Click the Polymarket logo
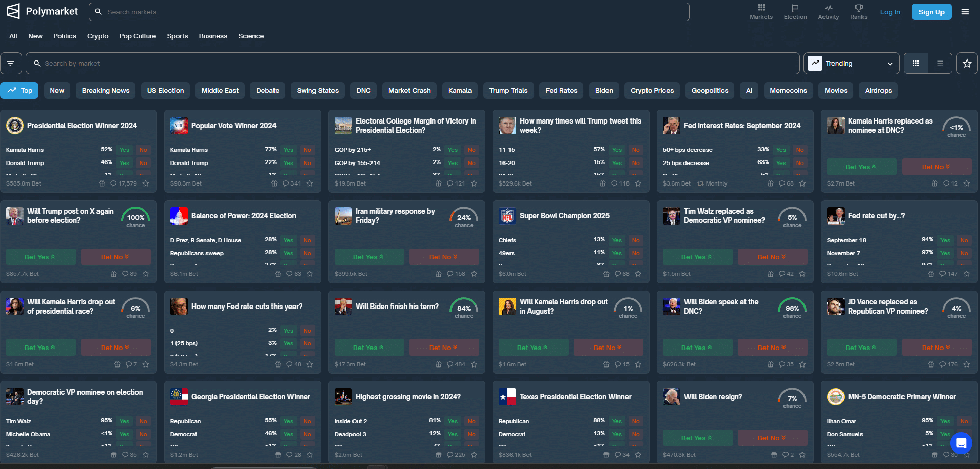Screen dimensions: 980x469 (43, 11)
